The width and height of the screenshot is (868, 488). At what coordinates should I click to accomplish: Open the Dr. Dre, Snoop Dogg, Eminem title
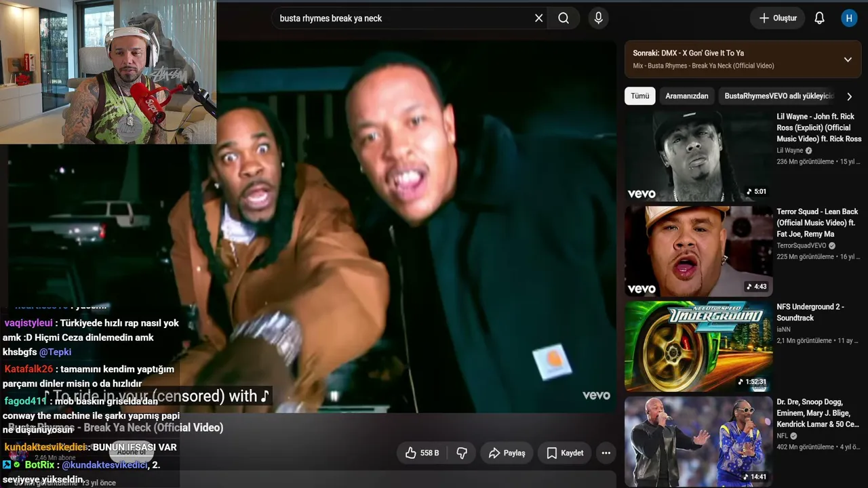818,413
